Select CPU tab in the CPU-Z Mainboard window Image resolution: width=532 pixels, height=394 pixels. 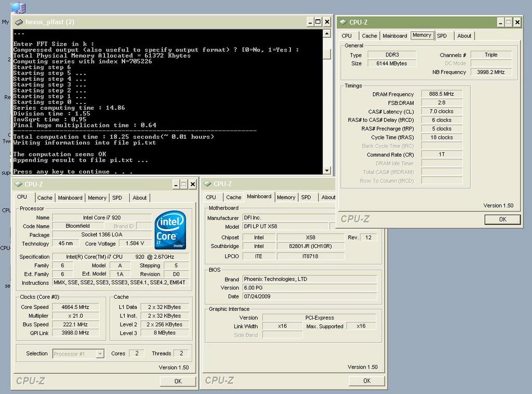[211, 197]
